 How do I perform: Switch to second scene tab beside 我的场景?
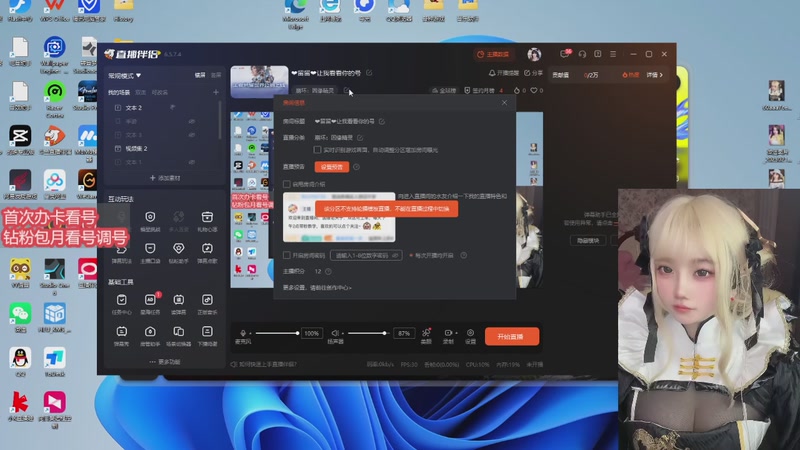pos(140,92)
